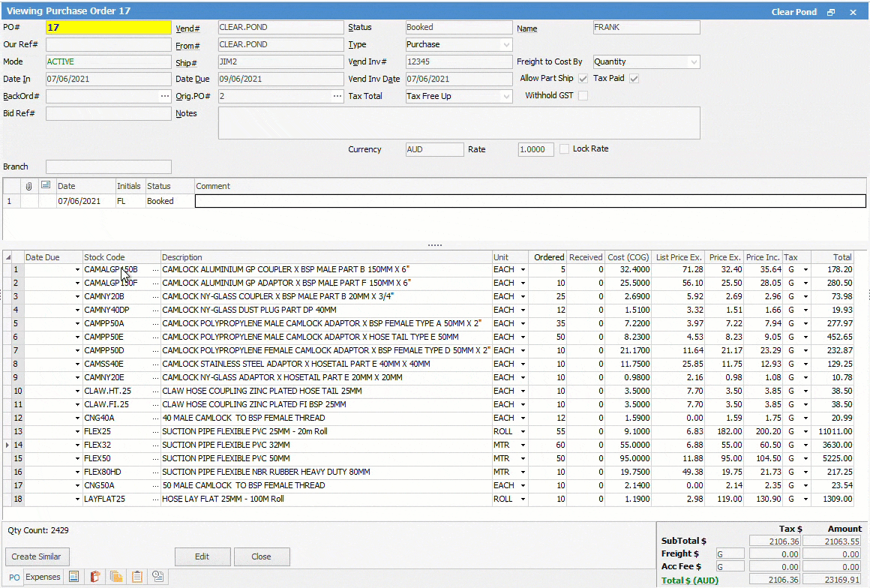The image size is (870, 588).
Task: Open the stacked yellow pages tab icon
Action: (116, 577)
